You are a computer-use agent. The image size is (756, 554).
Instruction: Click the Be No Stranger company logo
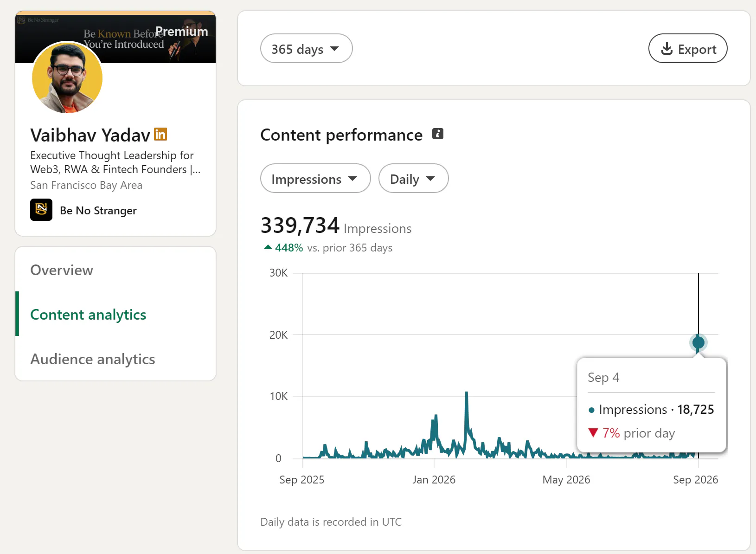pyautogui.click(x=41, y=210)
